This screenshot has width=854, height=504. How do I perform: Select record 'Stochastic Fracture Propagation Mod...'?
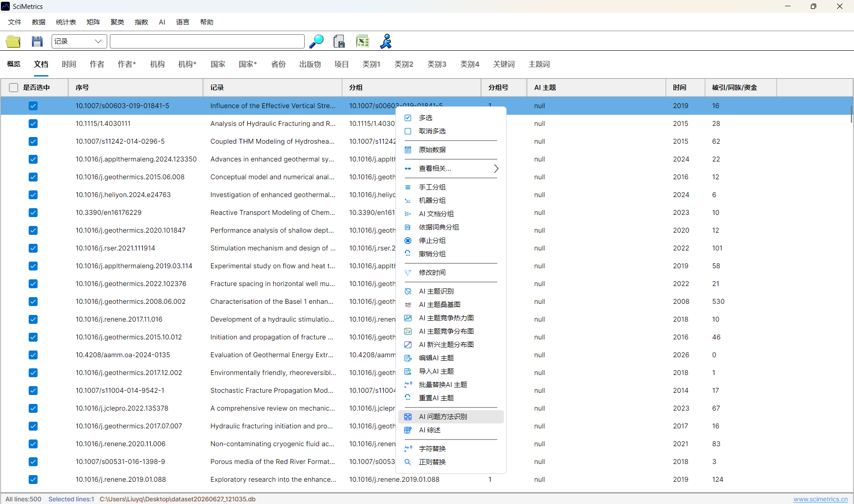pyautogui.click(x=272, y=391)
